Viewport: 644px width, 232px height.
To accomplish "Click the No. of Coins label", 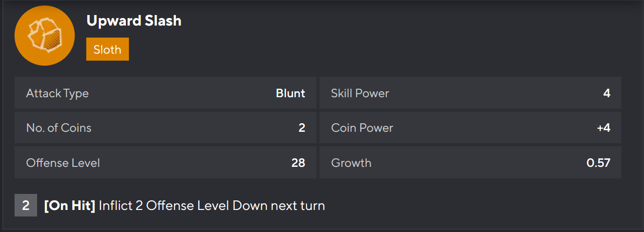I will tap(59, 128).
